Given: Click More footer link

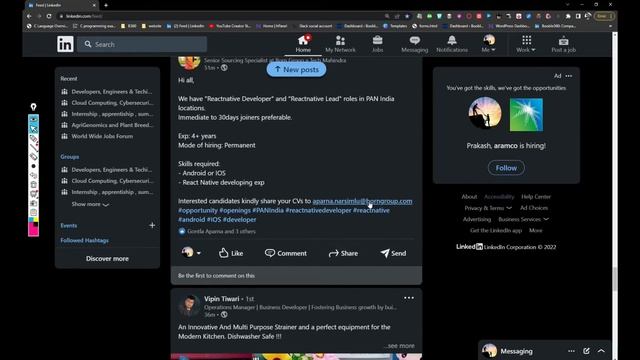Looking at the screenshot, I should pyautogui.click(x=536, y=230).
